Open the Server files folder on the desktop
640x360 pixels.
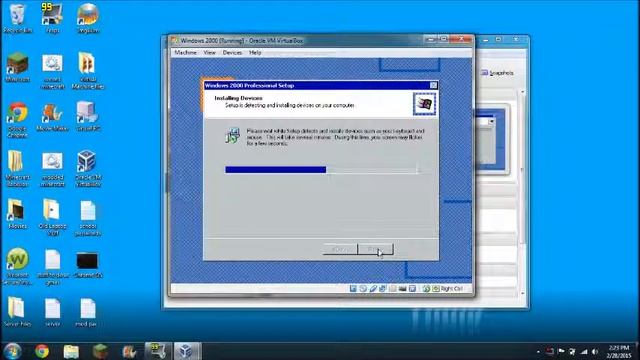(x=17, y=312)
